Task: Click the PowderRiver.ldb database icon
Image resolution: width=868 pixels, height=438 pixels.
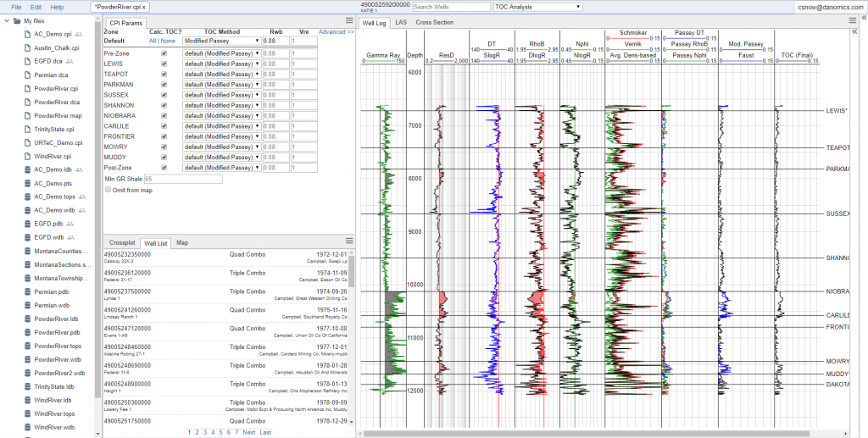Action: pyautogui.click(x=27, y=319)
